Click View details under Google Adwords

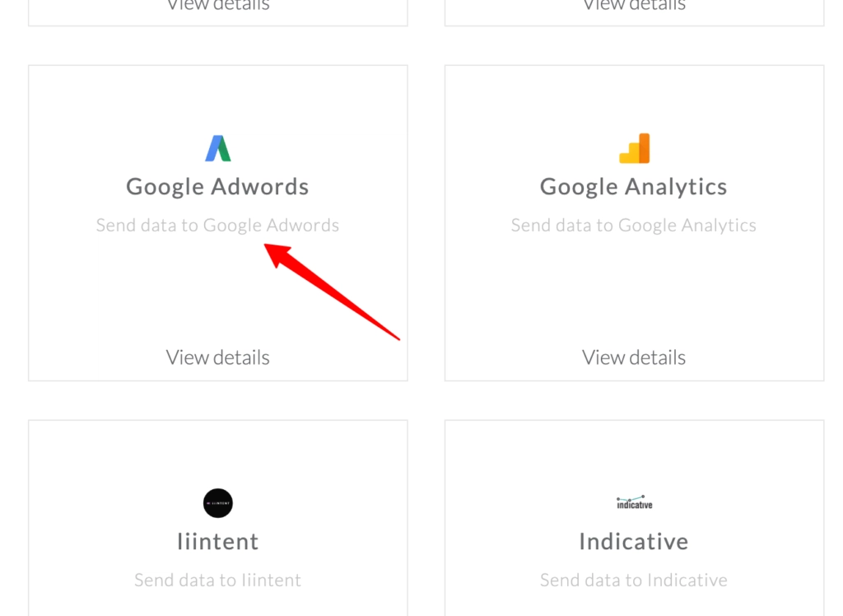click(x=217, y=357)
